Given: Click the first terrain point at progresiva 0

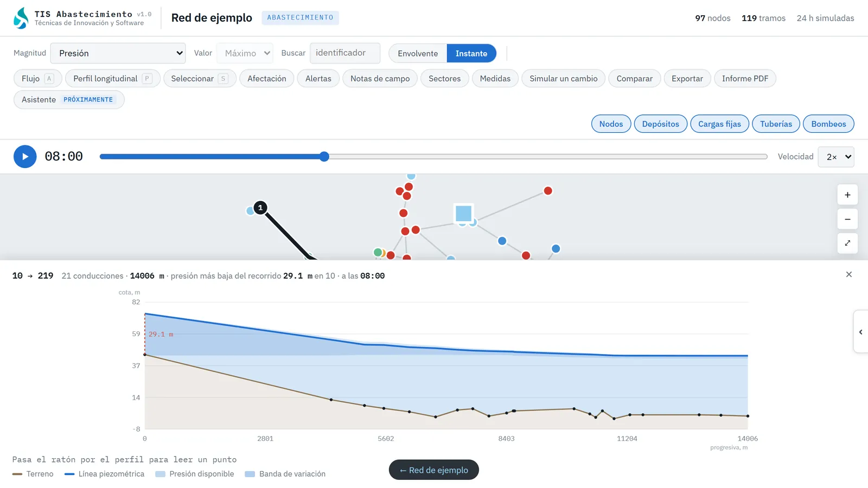Looking at the screenshot, I should tap(145, 355).
